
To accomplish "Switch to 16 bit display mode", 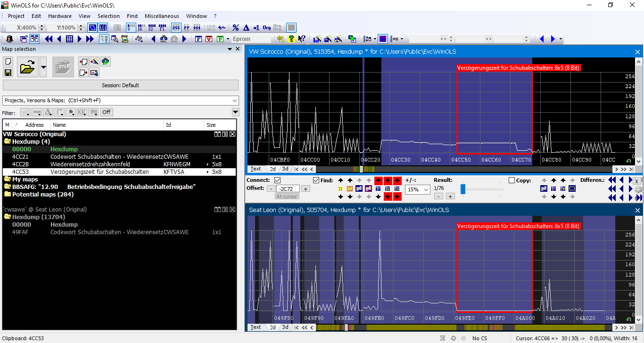I will 141,27.
